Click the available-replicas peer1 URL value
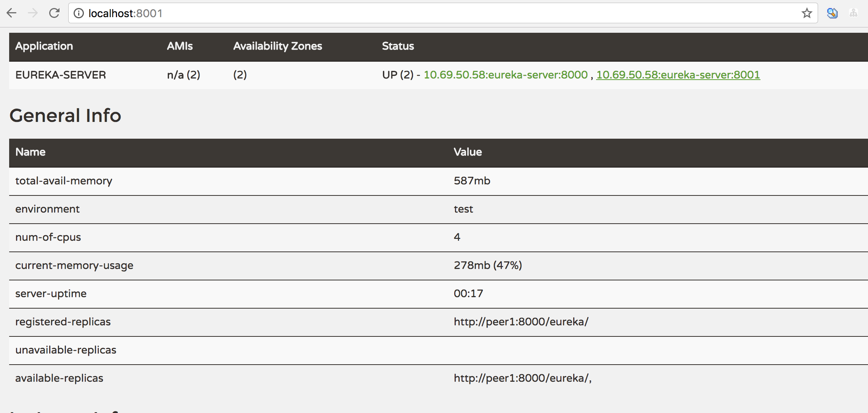 tap(522, 378)
